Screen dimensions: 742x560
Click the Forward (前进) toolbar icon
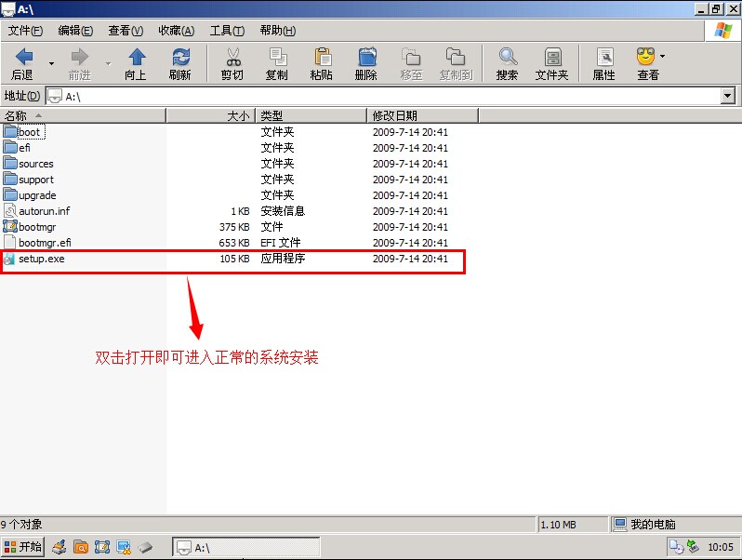80,57
